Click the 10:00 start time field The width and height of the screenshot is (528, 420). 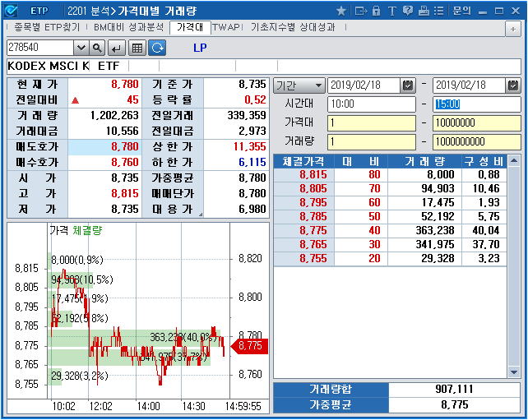click(371, 104)
